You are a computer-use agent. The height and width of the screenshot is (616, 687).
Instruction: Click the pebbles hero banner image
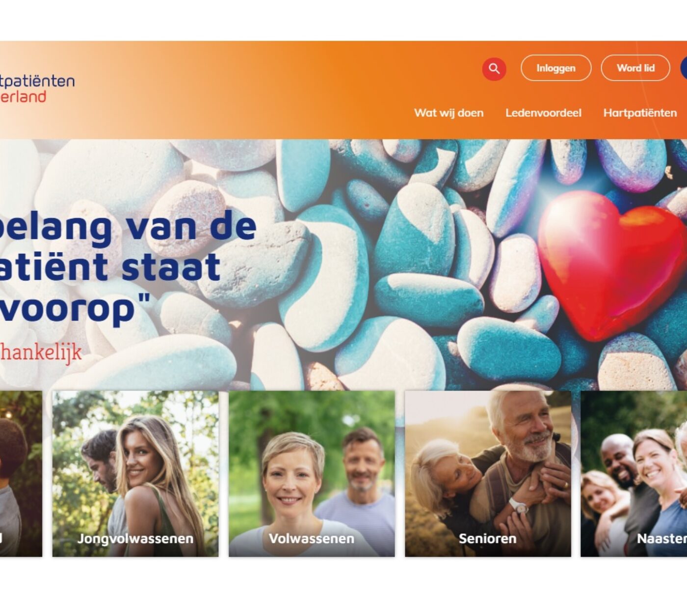click(343, 265)
